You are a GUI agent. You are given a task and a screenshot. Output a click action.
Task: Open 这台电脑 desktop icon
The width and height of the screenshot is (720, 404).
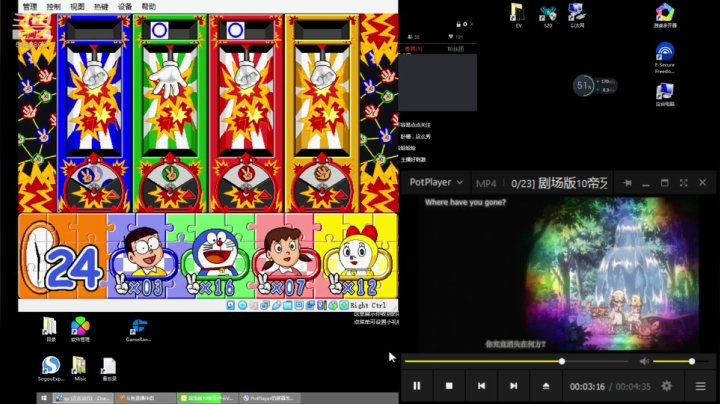tap(665, 94)
